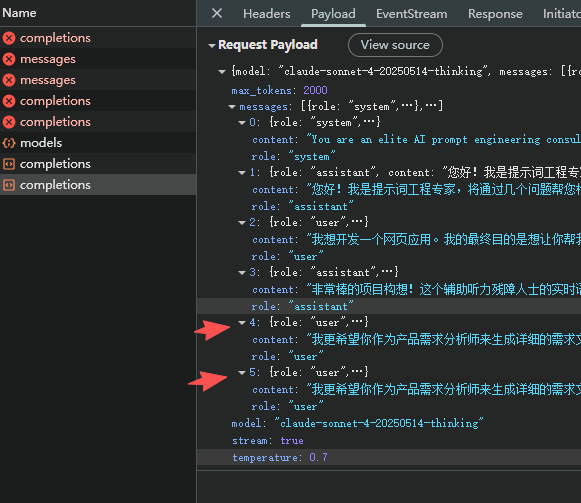
Task: Collapse the Request Payload section
Action: [x=212, y=46]
